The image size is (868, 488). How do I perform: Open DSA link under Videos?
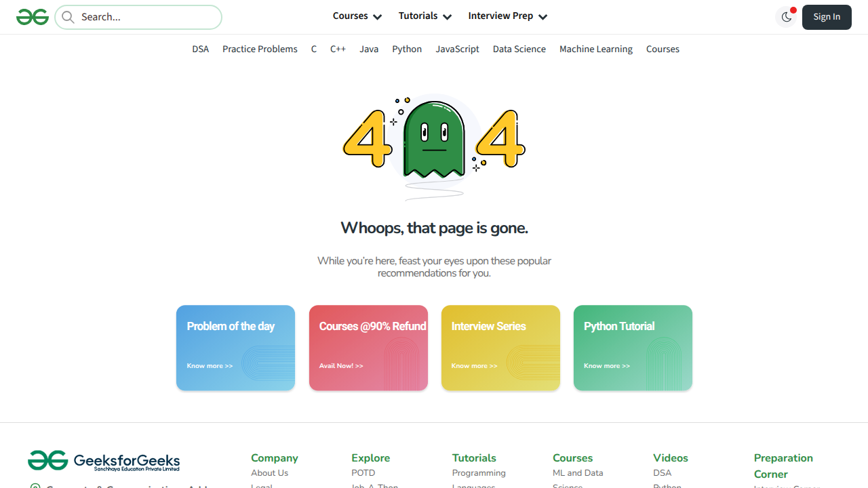click(662, 473)
